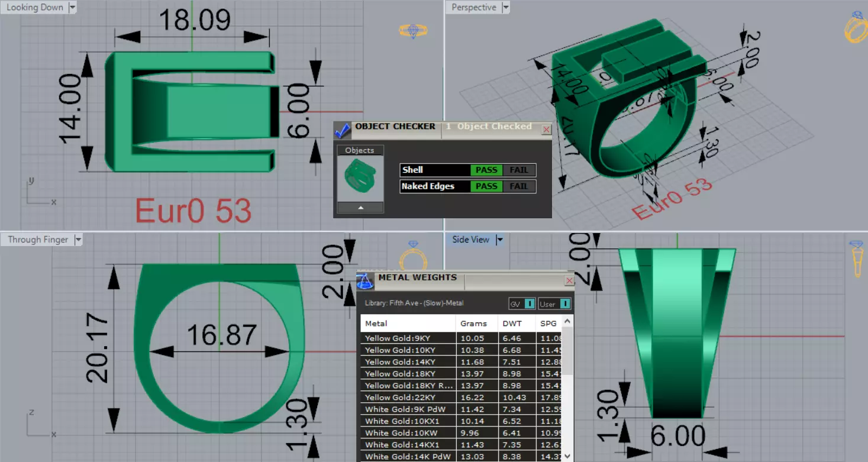Click the Metal Weights scale icon
The image size is (868, 462).
[x=365, y=281]
